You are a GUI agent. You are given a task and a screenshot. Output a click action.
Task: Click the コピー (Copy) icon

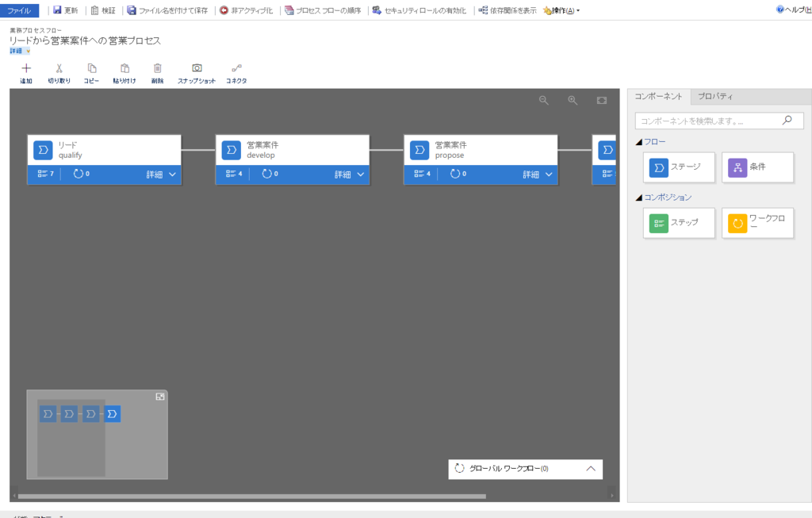92,68
